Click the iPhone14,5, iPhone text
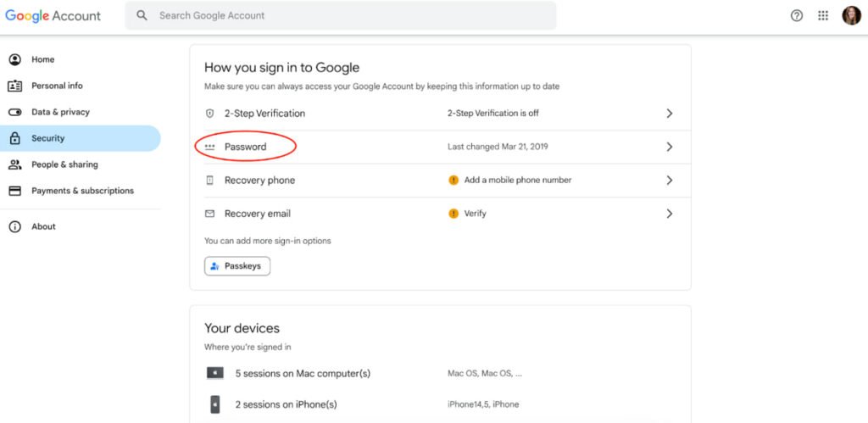The image size is (868, 423). pyautogui.click(x=483, y=404)
